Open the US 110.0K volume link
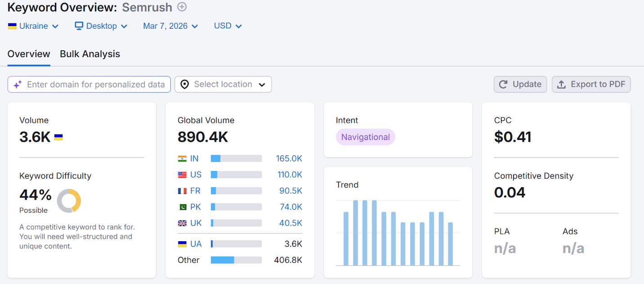This screenshot has height=284, width=644. [x=289, y=175]
